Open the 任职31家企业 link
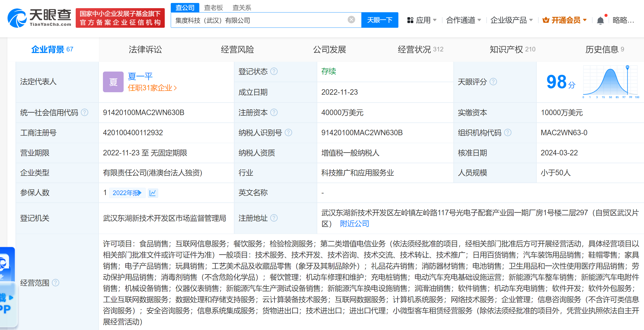Screen dimensions: 644x330 click(x=152, y=88)
